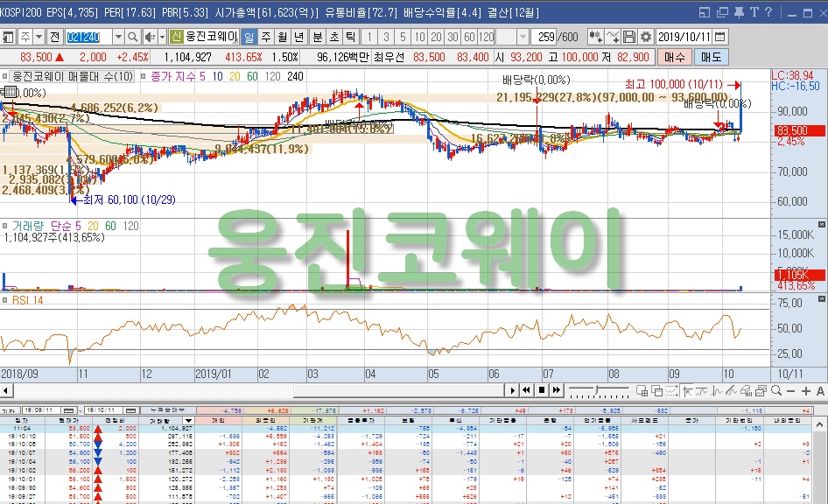Open the interval dropdown next to 120

pos(523,37)
